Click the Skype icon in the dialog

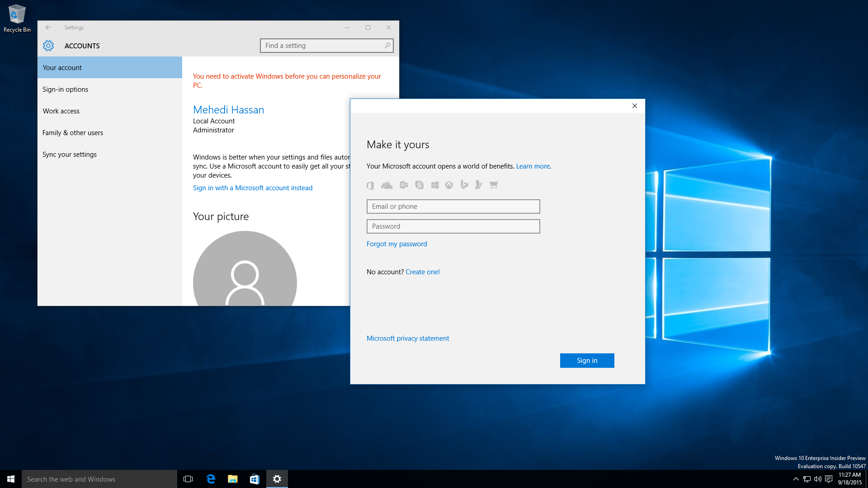pos(420,185)
